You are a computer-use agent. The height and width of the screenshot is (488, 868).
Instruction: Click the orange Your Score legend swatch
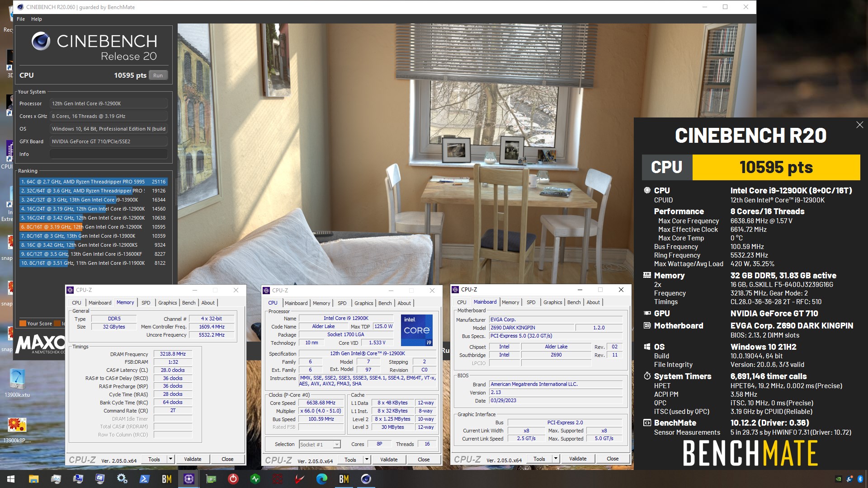coord(23,324)
